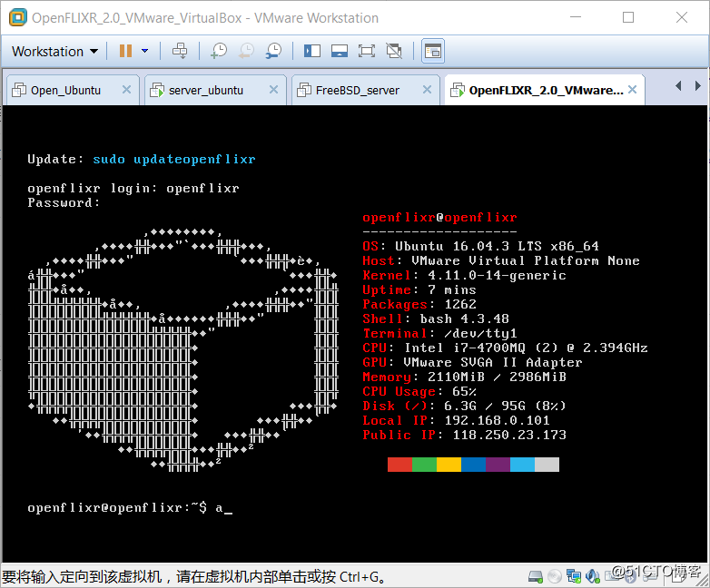Viewport: 710px width, 588px height.
Task: Revert to the previous snapshot
Action: pos(246,51)
